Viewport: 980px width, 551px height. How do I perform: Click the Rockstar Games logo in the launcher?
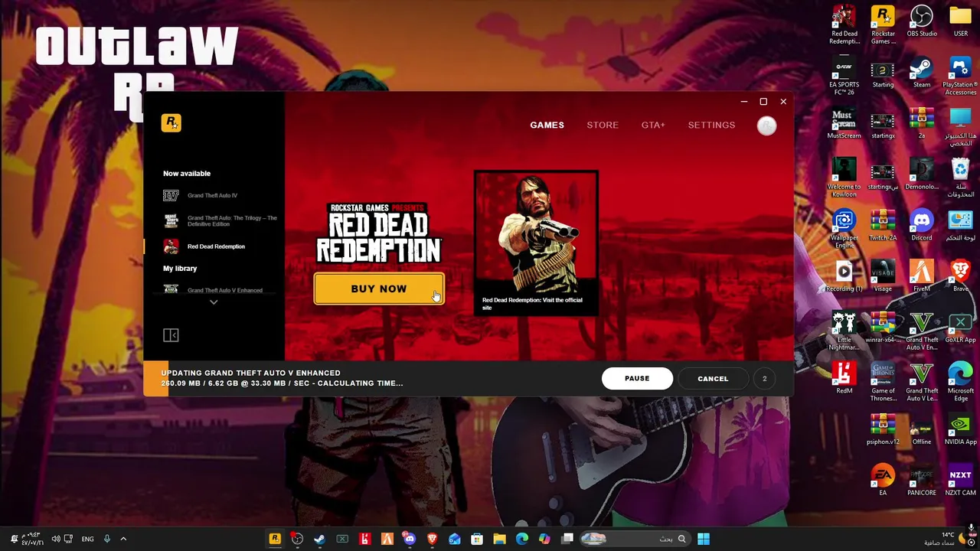click(171, 122)
